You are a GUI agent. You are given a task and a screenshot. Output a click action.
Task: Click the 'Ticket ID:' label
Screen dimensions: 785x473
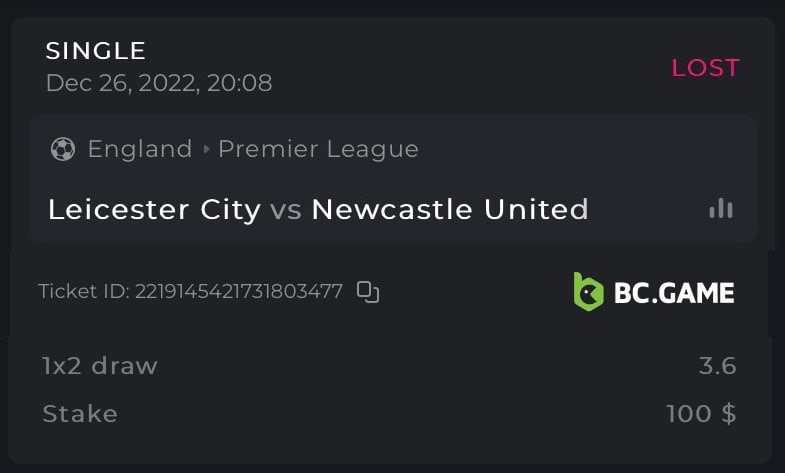pyautogui.click(x=84, y=292)
